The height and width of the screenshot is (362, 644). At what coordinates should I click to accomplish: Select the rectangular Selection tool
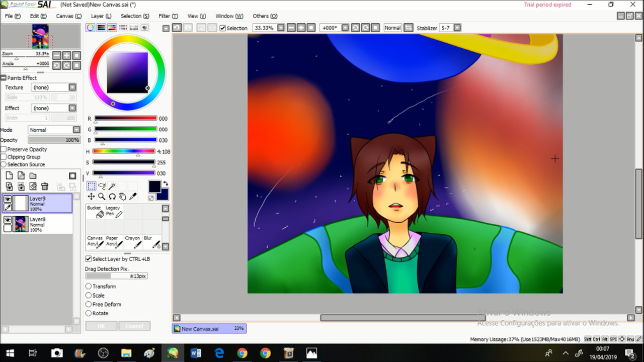click(x=91, y=187)
